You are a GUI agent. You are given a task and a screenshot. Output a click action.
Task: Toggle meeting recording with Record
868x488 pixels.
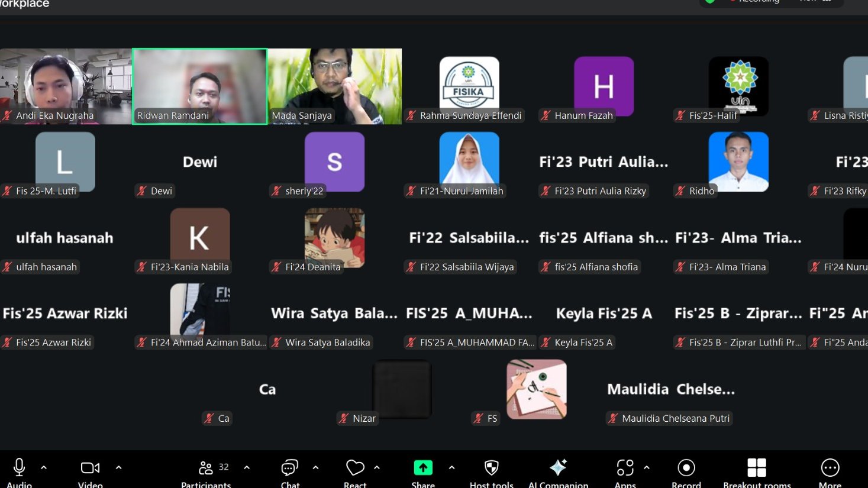686,468
